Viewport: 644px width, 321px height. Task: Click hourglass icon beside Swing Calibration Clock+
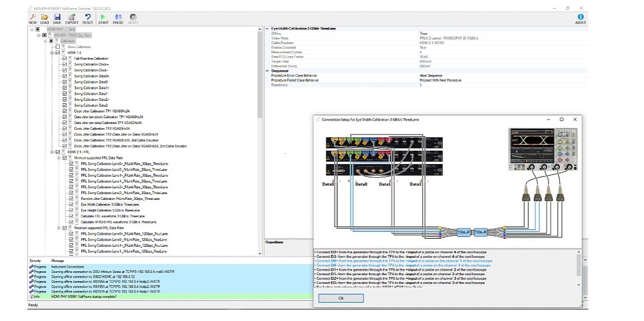coord(70,64)
